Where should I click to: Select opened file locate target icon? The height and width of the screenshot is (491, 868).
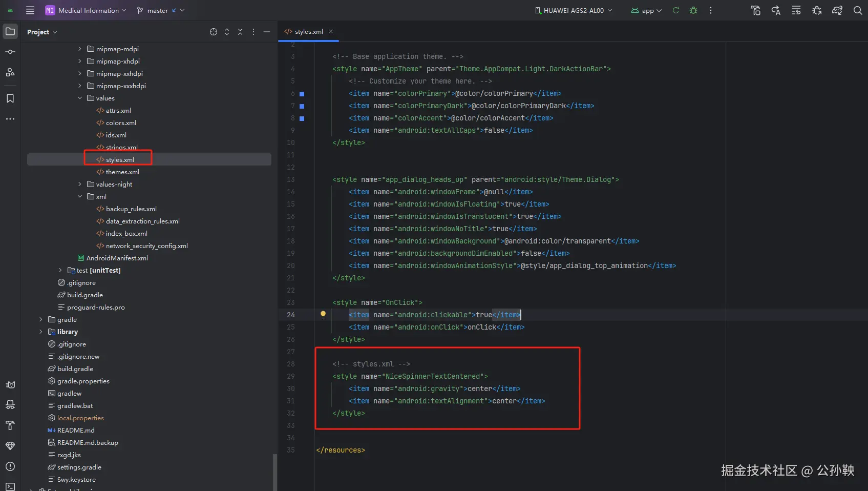tap(214, 32)
